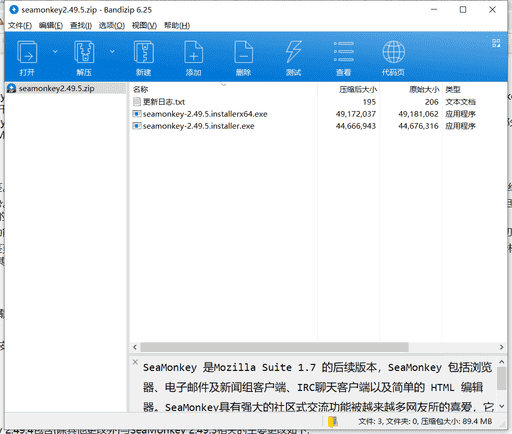This screenshot has width=512, height=434.
Task: Create a new archive with 新建
Action: (144, 57)
